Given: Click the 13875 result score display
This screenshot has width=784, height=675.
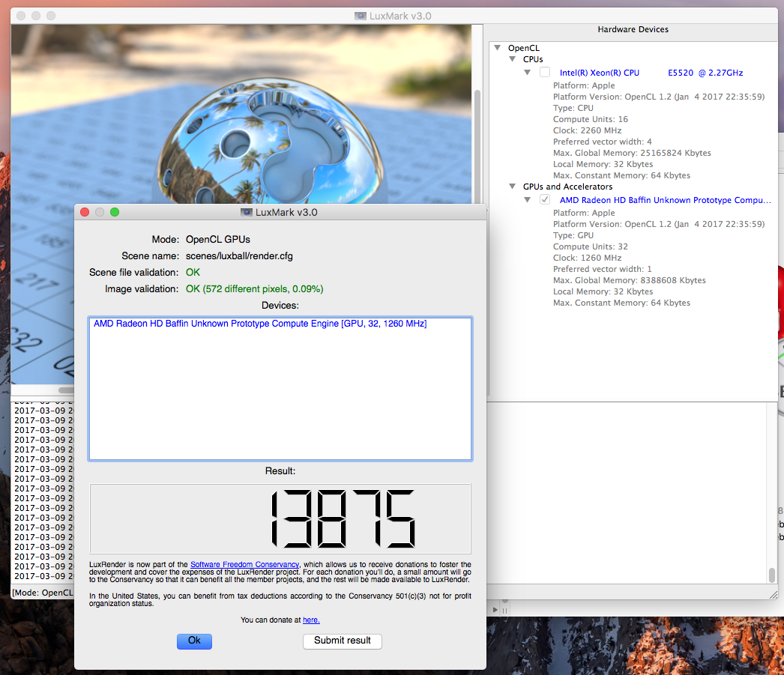Looking at the screenshot, I should [280, 518].
